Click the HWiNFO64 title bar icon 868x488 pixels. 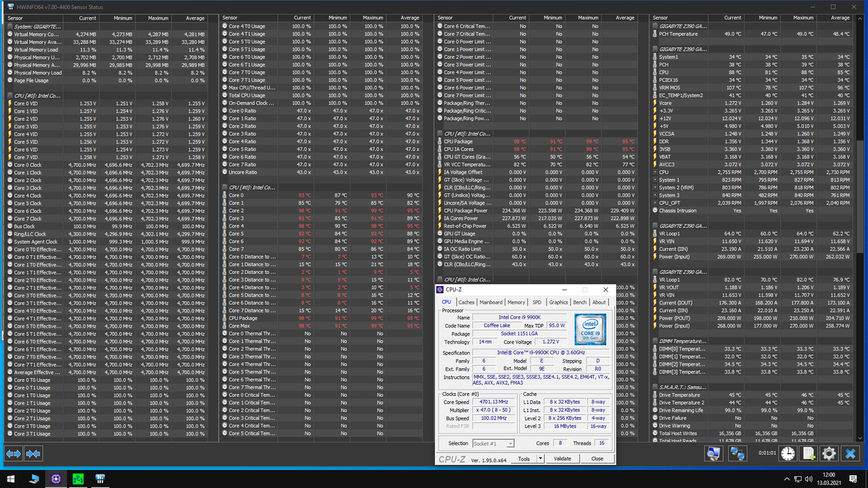coord(9,6)
